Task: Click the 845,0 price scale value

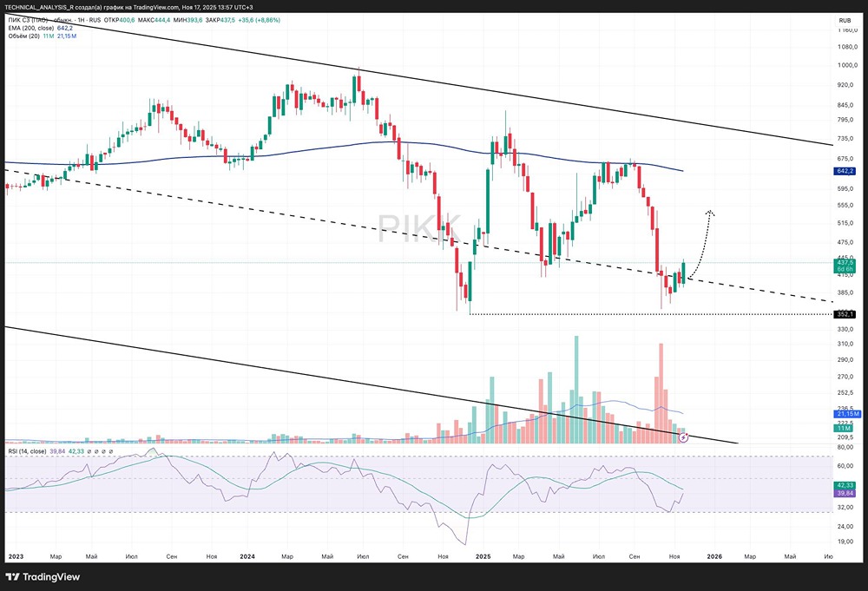Action: click(847, 105)
